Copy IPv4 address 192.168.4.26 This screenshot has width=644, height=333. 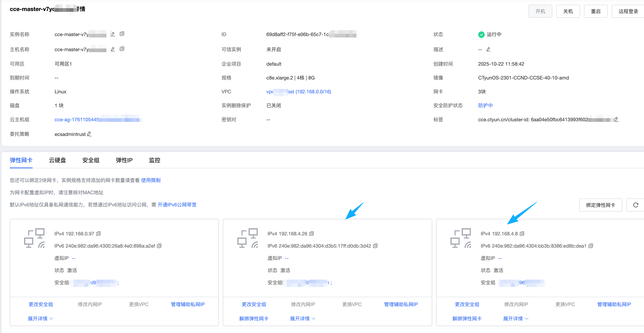coord(312,234)
